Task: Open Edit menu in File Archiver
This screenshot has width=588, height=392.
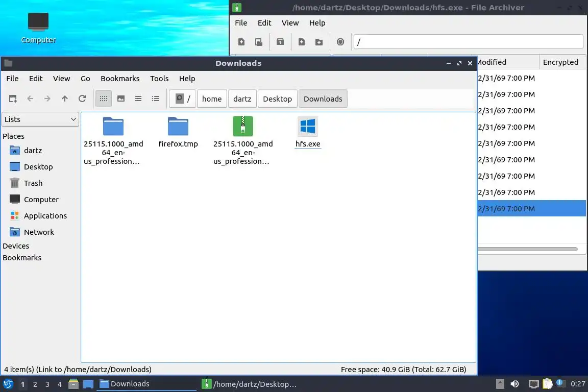Action: point(264,23)
